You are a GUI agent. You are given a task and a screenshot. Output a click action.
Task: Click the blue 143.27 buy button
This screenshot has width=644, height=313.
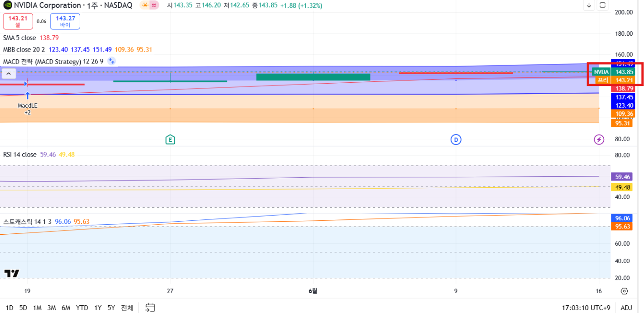(65, 21)
